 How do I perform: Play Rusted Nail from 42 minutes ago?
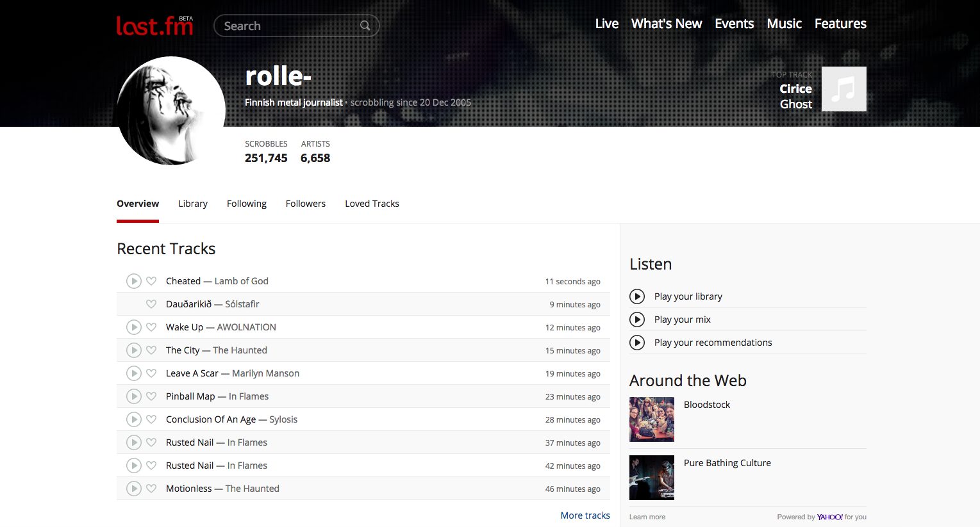point(133,466)
